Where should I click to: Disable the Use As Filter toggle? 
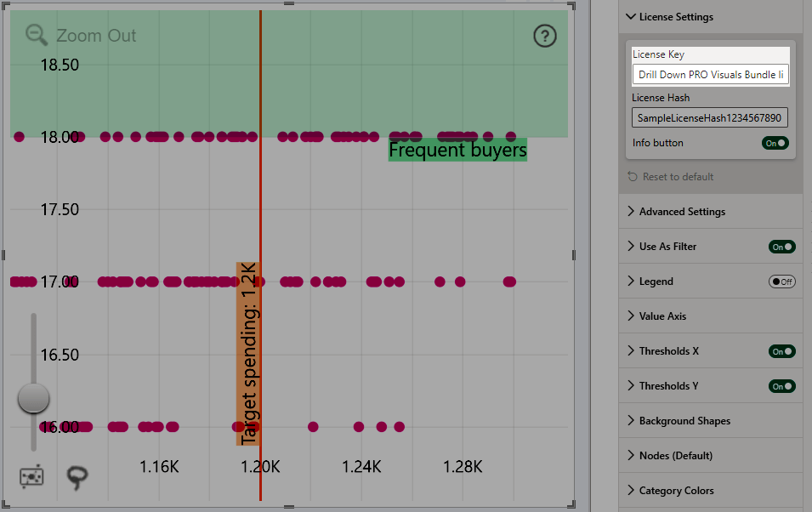click(781, 247)
